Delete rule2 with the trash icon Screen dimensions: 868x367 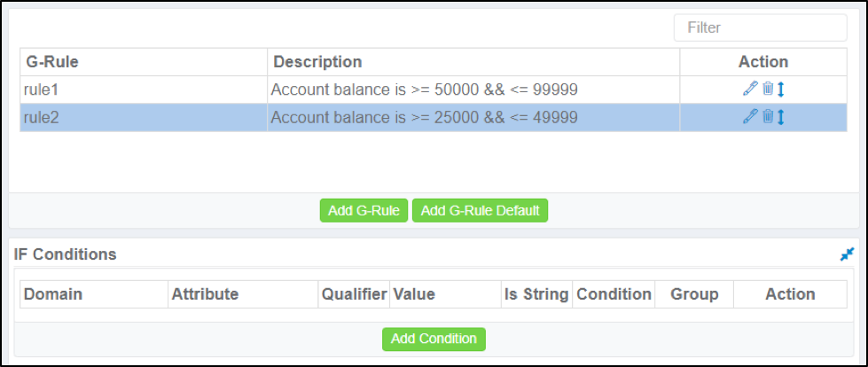click(x=768, y=116)
